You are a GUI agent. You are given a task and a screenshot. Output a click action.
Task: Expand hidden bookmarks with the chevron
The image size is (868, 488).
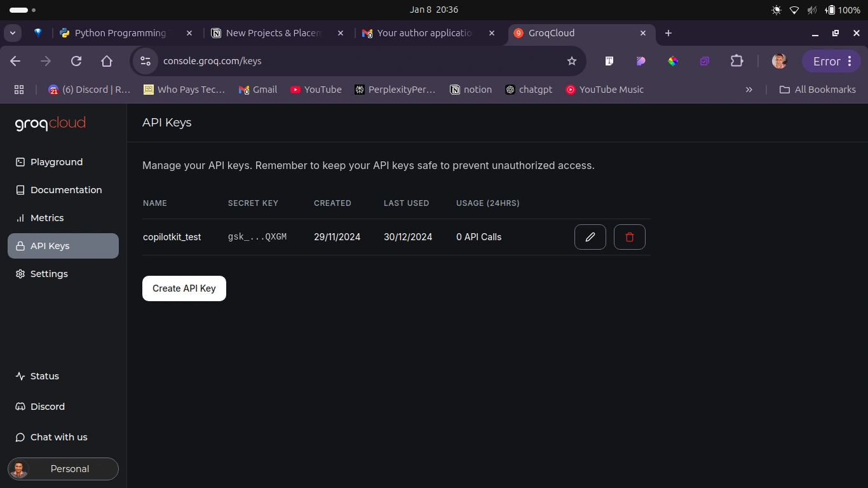(749, 90)
